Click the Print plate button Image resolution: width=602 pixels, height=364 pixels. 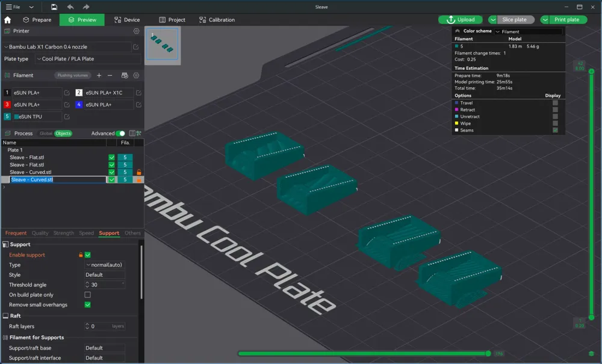coord(568,20)
